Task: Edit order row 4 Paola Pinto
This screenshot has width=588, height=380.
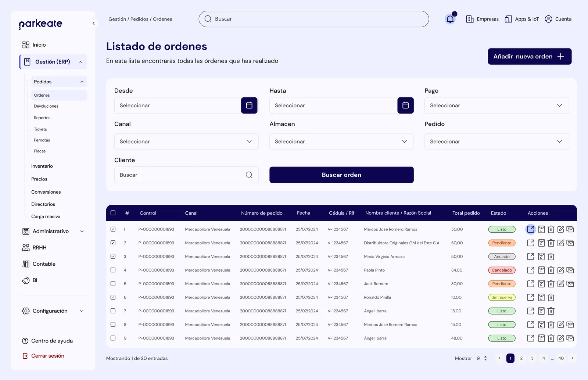Action: 561,270
